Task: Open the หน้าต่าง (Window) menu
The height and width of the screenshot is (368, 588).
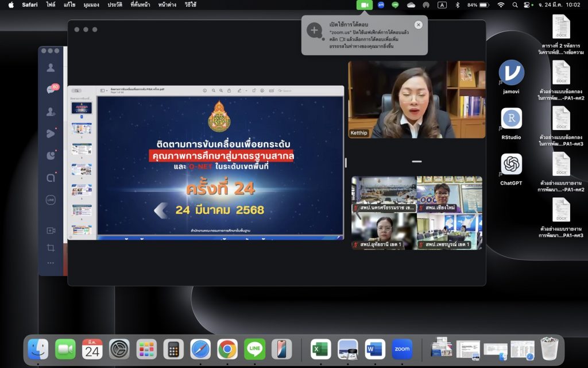Action: (167, 5)
